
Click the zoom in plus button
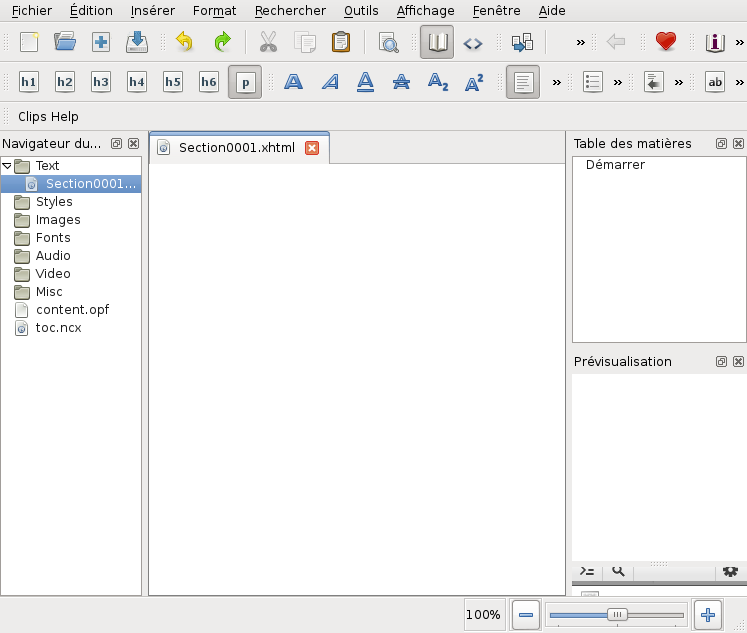click(x=707, y=615)
